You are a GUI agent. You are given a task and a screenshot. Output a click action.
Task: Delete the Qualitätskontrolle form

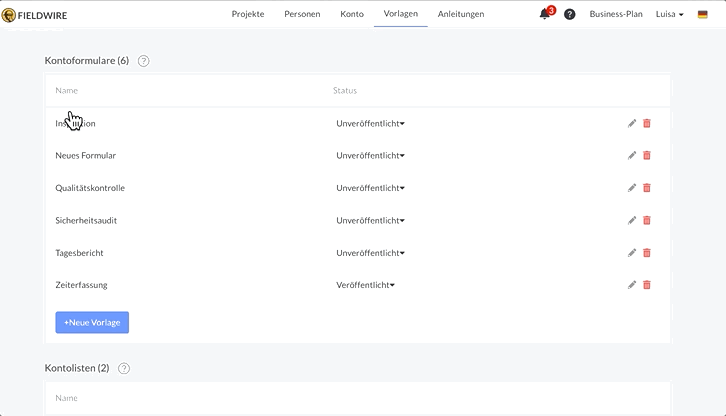click(x=647, y=188)
